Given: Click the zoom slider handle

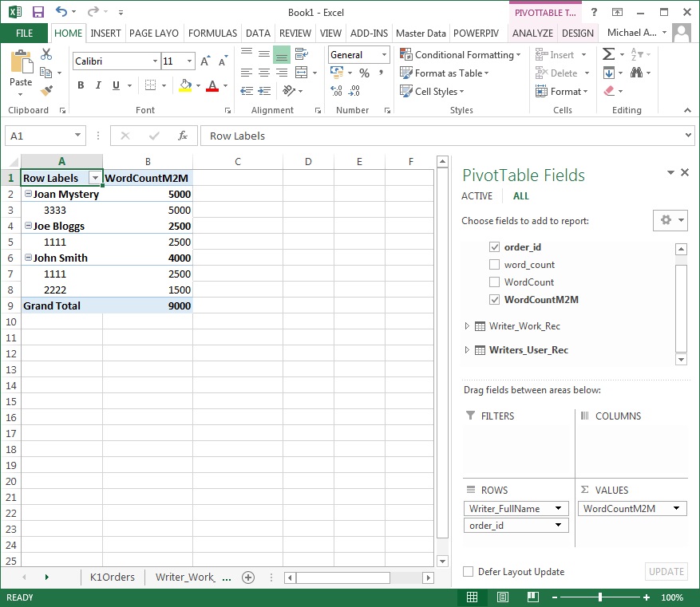Looking at the screenshot, I should 600,597.
